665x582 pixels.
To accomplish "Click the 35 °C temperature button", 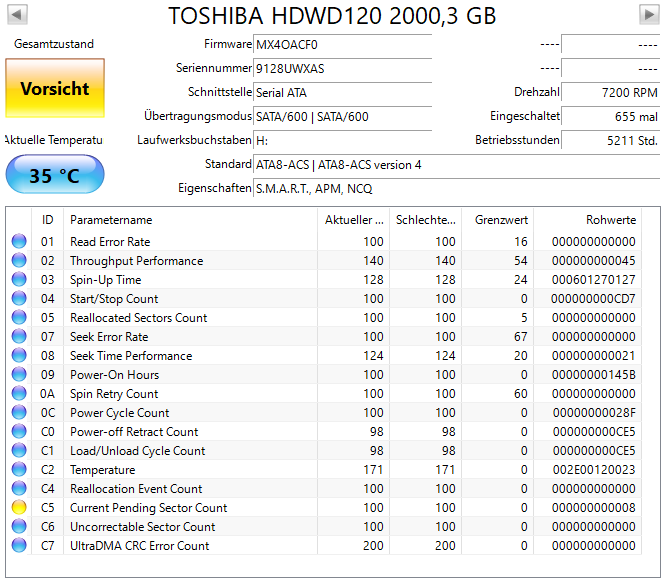I will click(x=55, y=174).
